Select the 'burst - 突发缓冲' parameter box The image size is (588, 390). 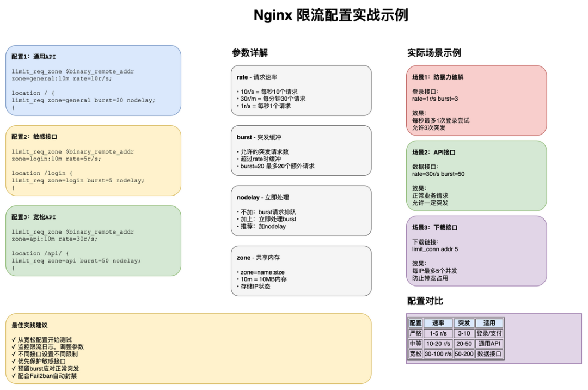pyautogui.click(x=301, y=151)
